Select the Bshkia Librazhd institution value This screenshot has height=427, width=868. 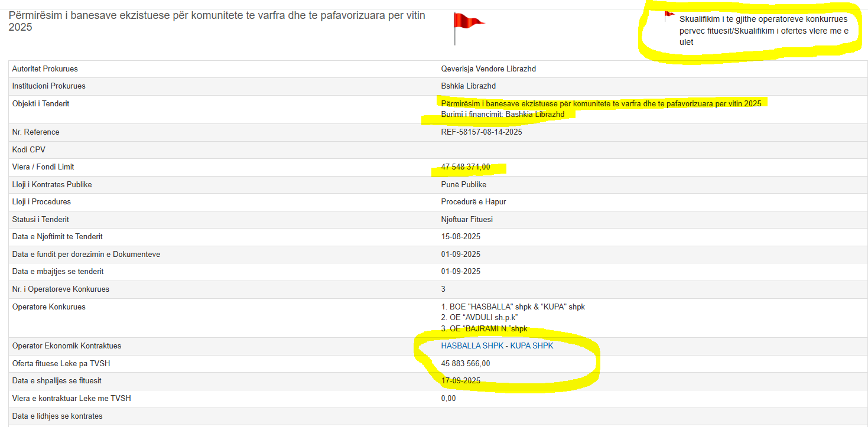click(x=468, y=86)
